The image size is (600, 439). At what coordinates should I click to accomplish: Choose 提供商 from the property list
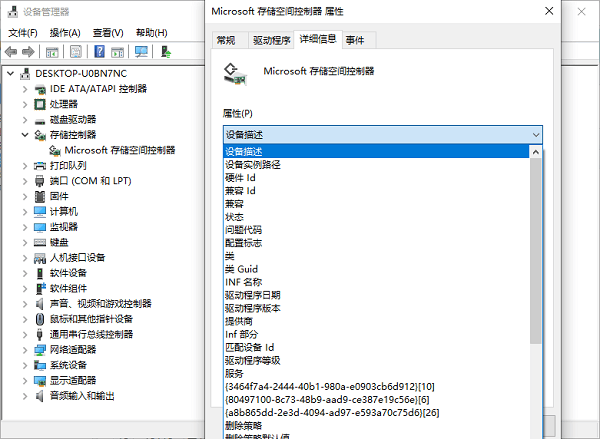377,321
